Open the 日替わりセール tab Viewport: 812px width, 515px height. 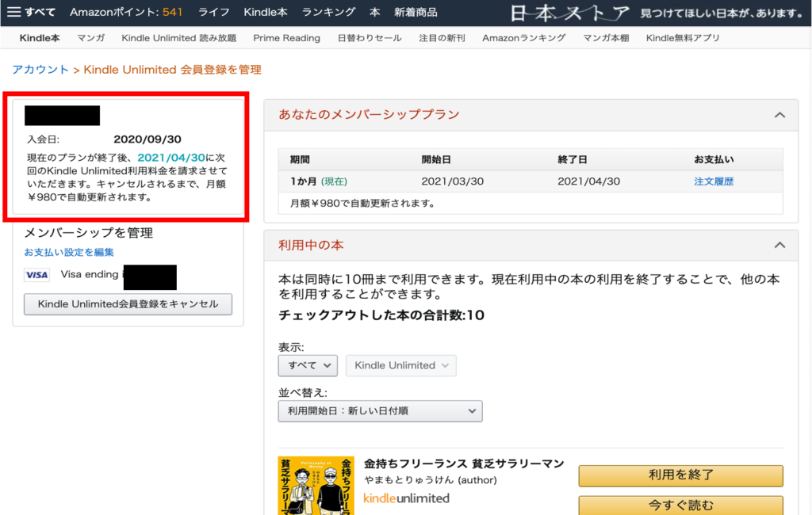(x=370, y=38)
